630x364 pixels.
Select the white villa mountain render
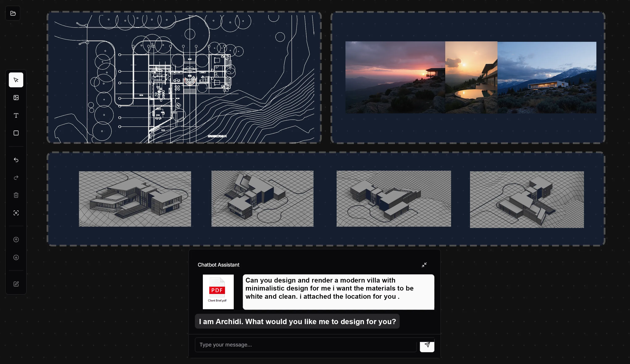(547, 77)
